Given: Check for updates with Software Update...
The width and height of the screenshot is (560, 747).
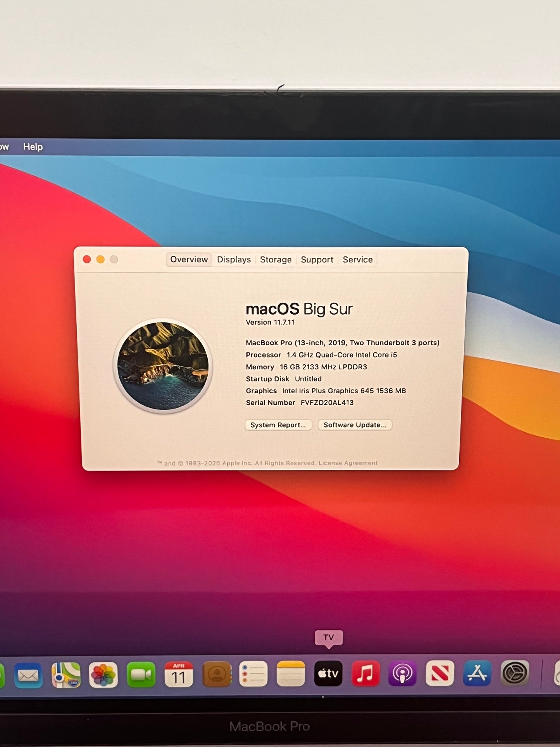Looking at the screenshot, I should point(355,425).
